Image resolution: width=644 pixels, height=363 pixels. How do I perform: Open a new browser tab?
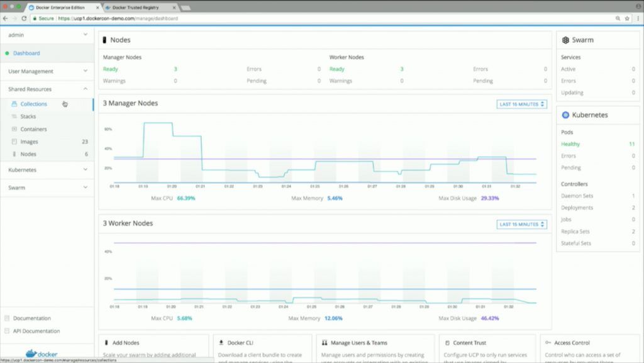point(186,8)
